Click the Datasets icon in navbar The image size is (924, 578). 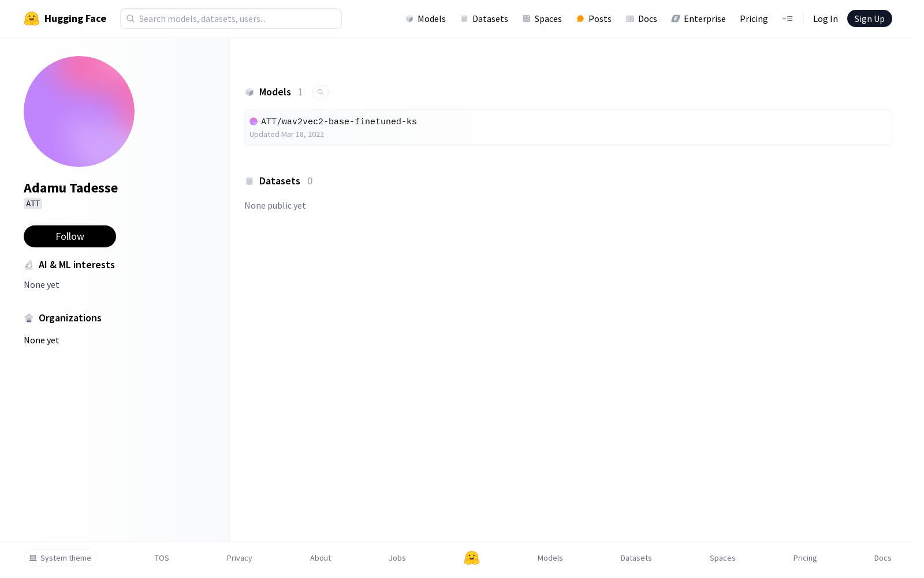[464, 19]
